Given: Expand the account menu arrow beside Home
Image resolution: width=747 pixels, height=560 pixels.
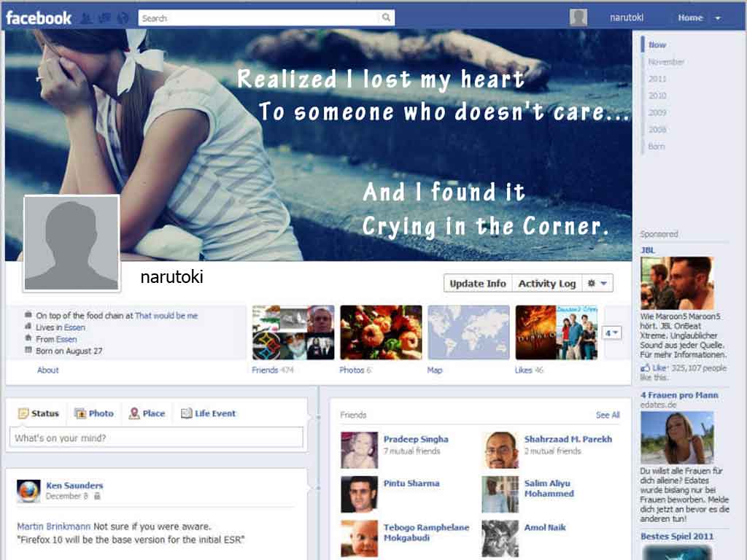Looking at the screenshot, I should (717, 18).
